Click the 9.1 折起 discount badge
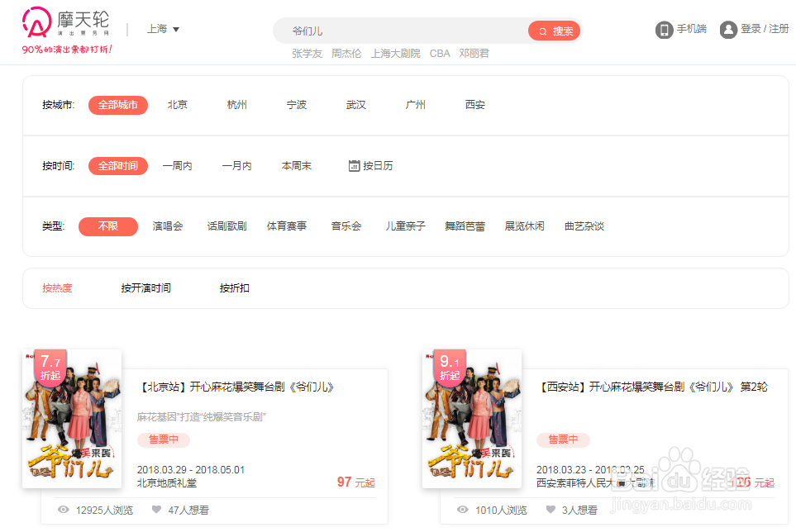 450,368
